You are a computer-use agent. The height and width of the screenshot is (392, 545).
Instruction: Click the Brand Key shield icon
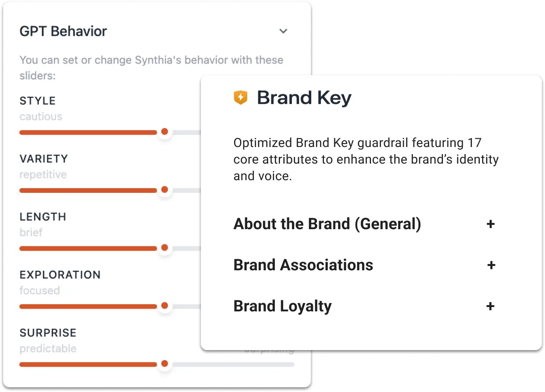(240, 97)
